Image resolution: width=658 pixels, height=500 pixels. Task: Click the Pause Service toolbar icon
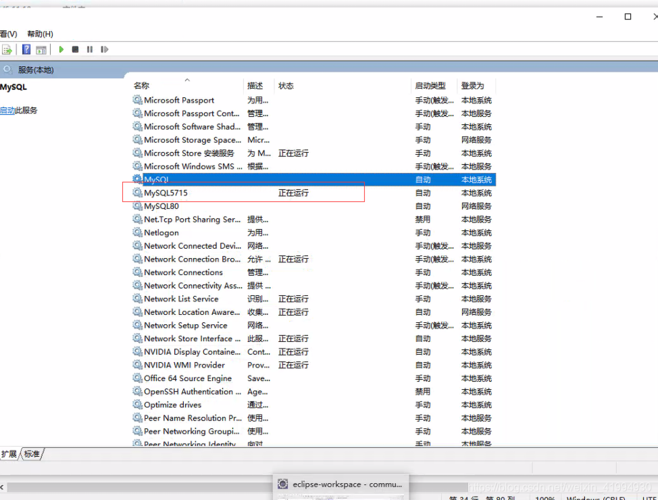pos(90,50)
